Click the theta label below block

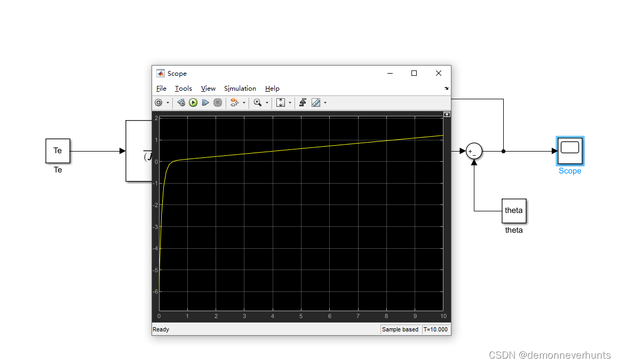pos(514,230)
